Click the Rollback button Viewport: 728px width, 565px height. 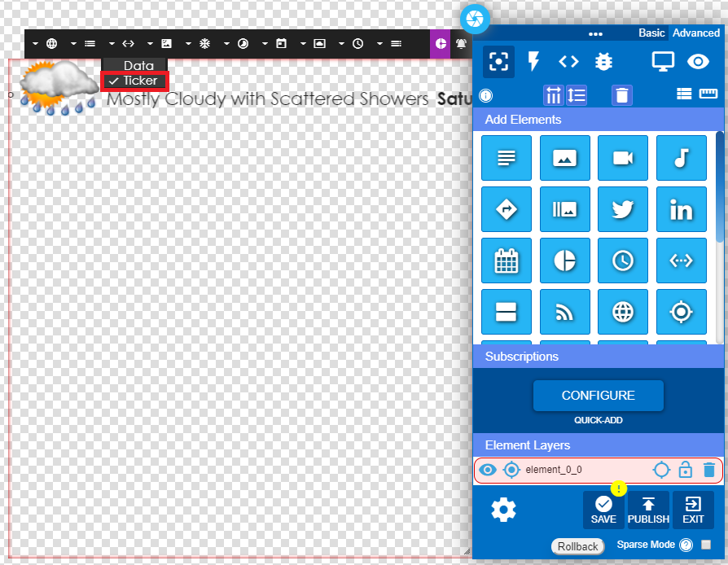click(578, 546)
